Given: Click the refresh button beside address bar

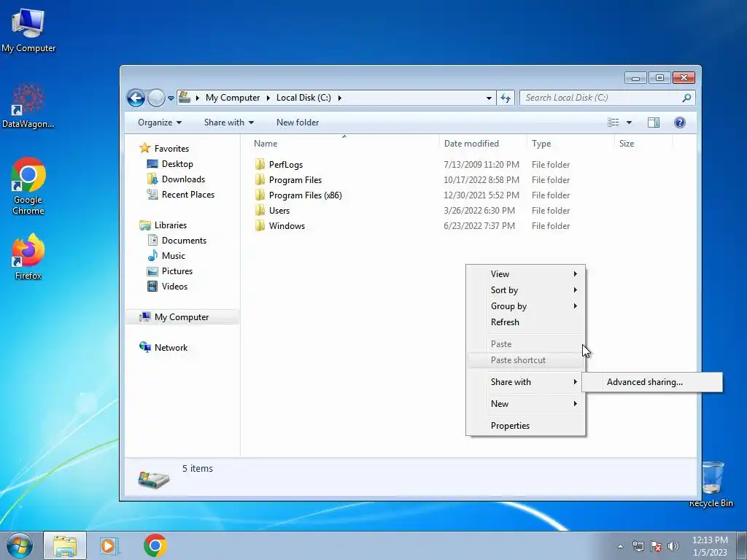Looking at the screenshot, I should point(506,98).
